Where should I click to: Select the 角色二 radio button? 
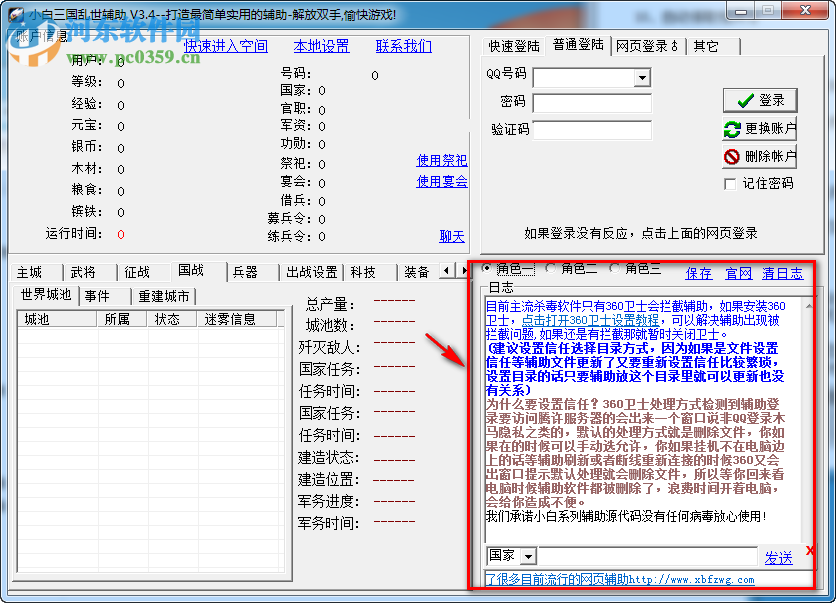coord(551,268)
